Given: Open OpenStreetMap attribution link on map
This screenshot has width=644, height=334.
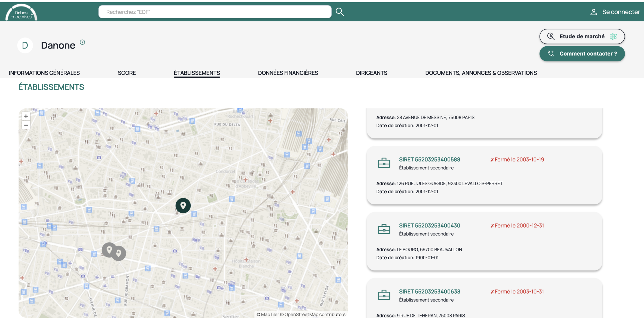Looking at the screenshot, I should (301, 314).
